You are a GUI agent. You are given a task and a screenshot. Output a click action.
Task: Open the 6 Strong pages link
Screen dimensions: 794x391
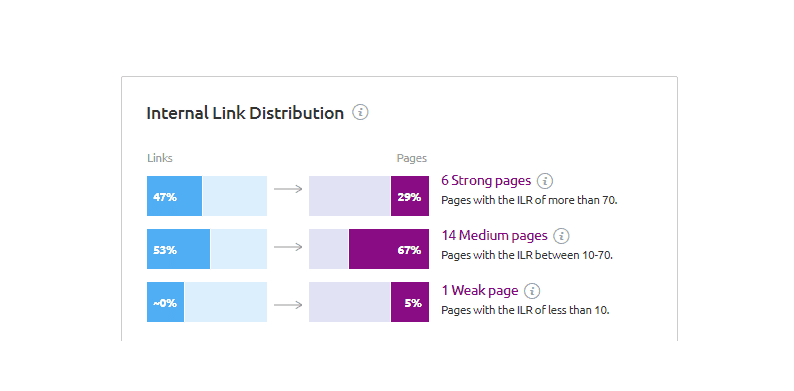click(x=486, y=181)
